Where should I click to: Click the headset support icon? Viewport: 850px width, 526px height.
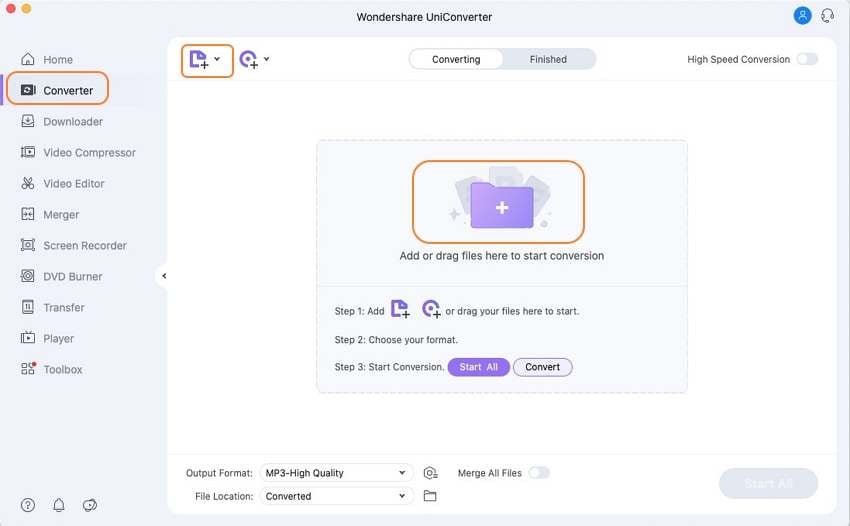(x=827, y=16)
